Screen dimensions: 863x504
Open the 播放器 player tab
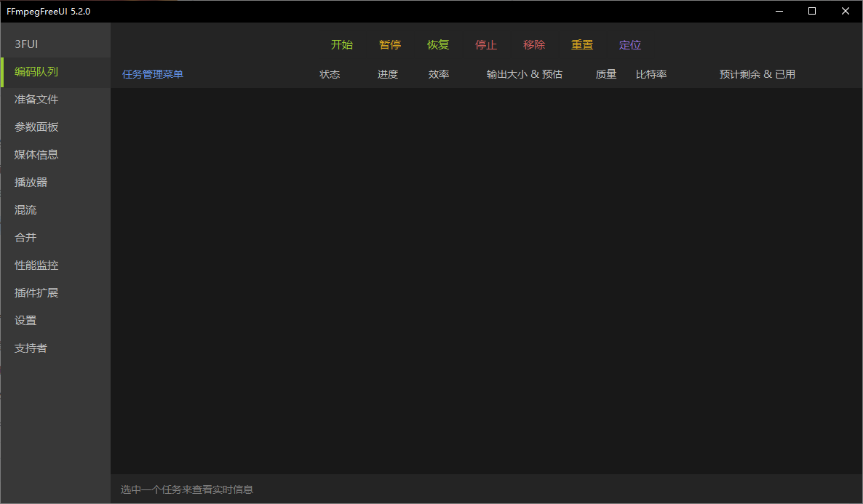pos(31,183)
